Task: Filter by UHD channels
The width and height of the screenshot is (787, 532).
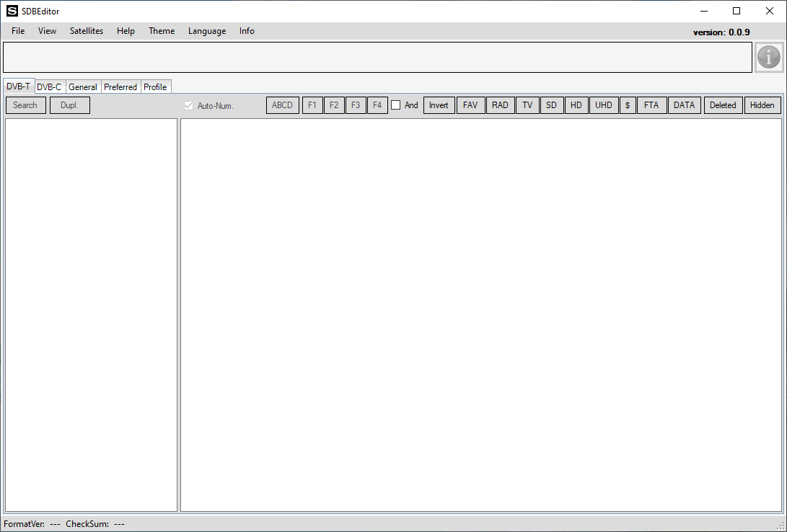Action: pyautogui.click(x=604, y=105)
